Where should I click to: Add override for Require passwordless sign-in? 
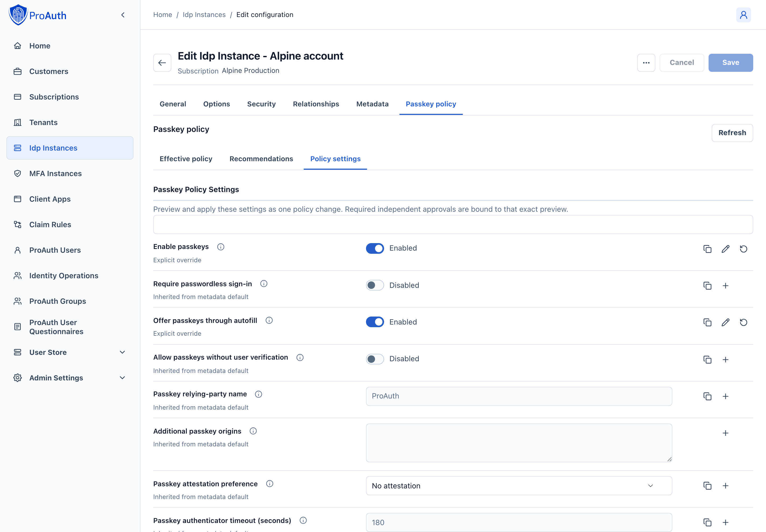coord(725,286)
